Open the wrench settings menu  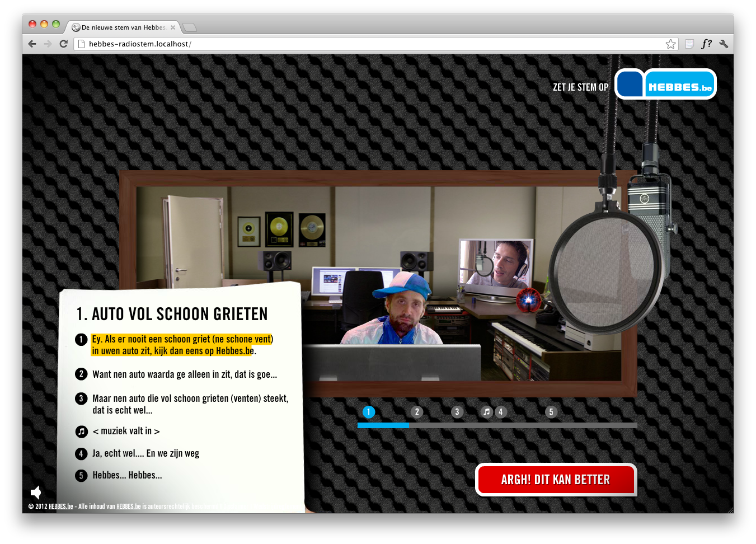point(724,44)
